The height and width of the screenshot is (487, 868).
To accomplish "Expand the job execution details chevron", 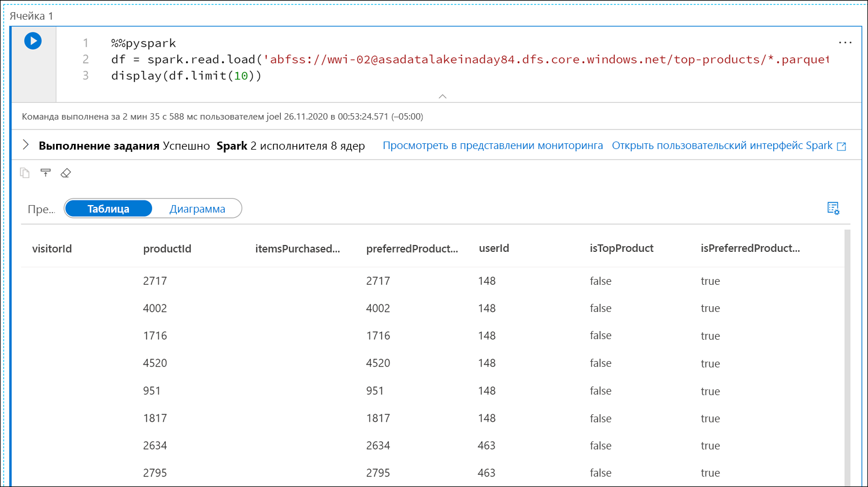I will (x=25, y=145).
